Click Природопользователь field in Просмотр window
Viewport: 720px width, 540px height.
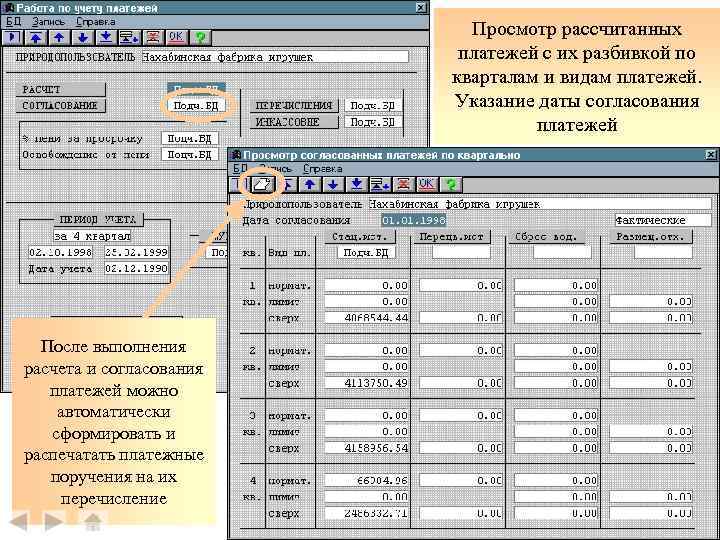tap(540, 203)
